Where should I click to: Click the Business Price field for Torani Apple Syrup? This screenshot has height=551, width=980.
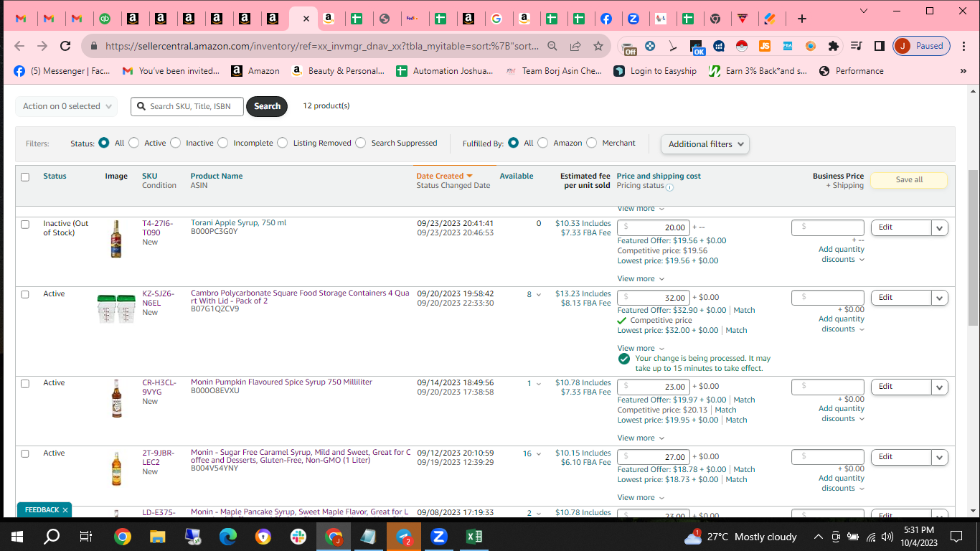pos(827,227)
